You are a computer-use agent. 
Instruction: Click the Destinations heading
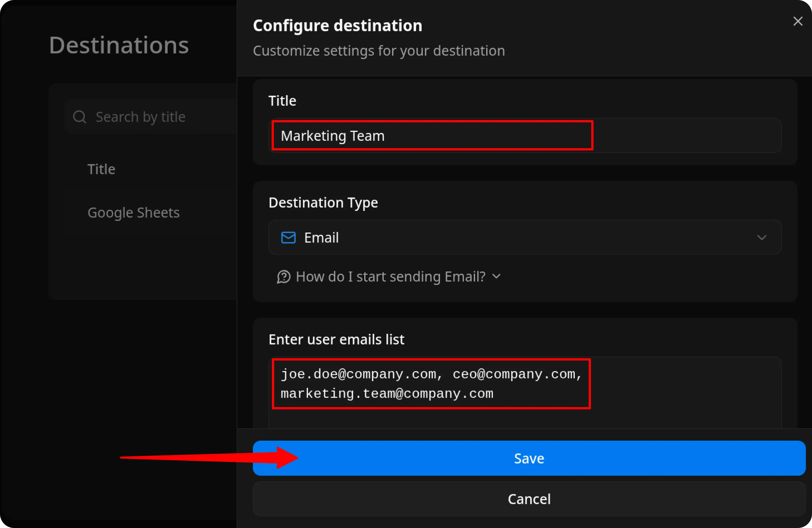[119, 45]
